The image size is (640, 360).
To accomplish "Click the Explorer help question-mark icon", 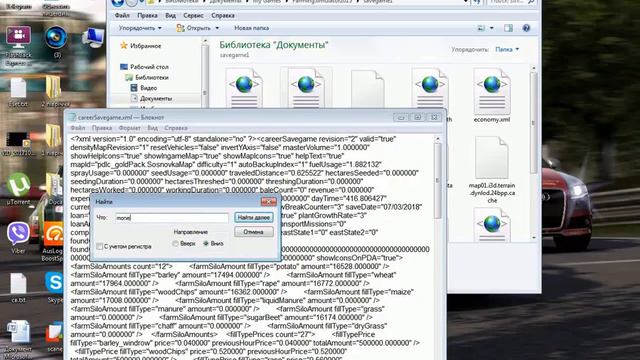I will [x=526, y=28].
